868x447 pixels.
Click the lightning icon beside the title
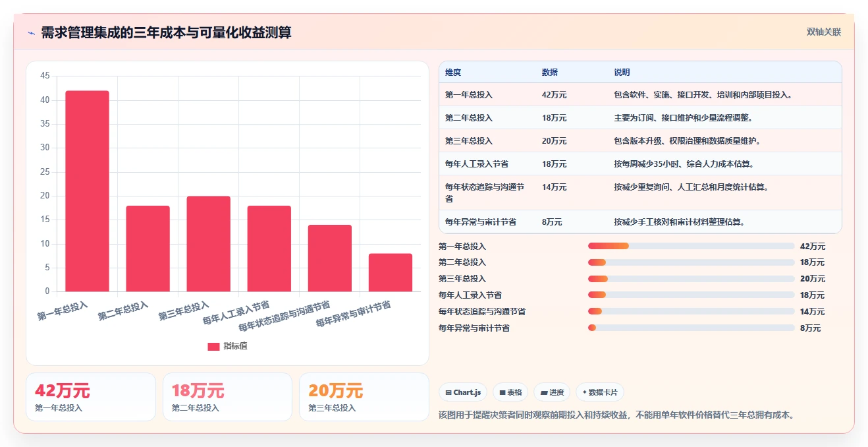coord(31,33)
